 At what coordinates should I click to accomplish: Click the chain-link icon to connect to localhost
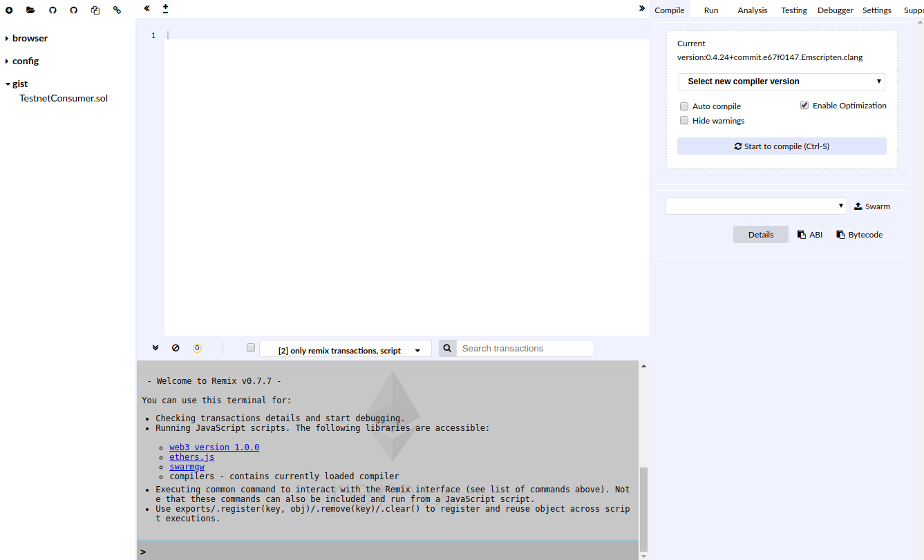[117, 10]
